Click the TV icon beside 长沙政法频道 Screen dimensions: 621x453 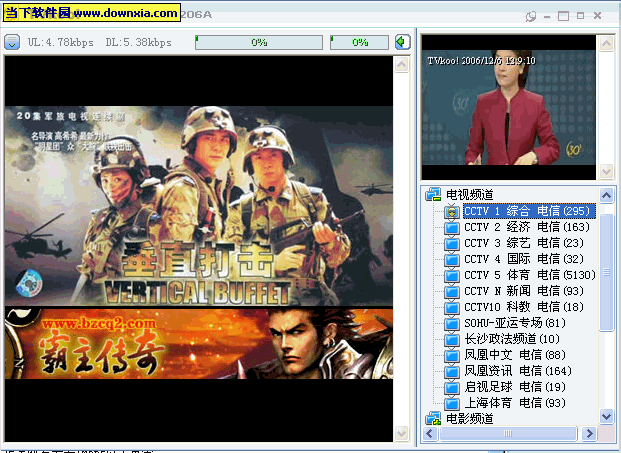452,340
